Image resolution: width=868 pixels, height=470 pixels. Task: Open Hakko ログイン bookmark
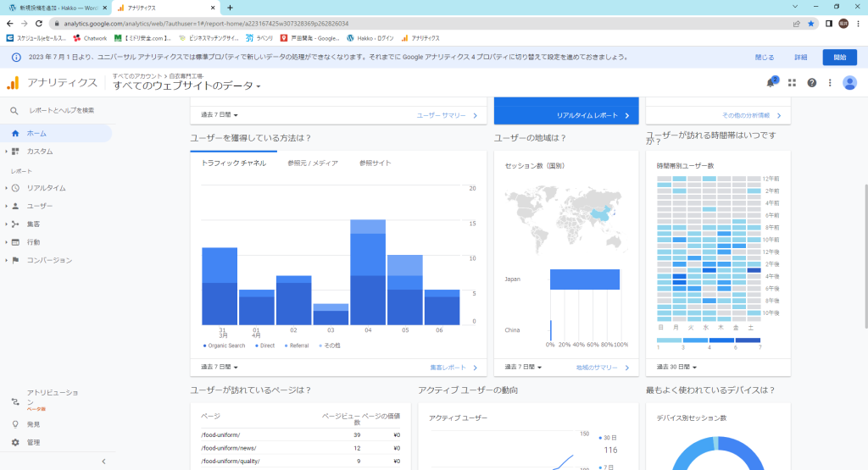(370, 38)
